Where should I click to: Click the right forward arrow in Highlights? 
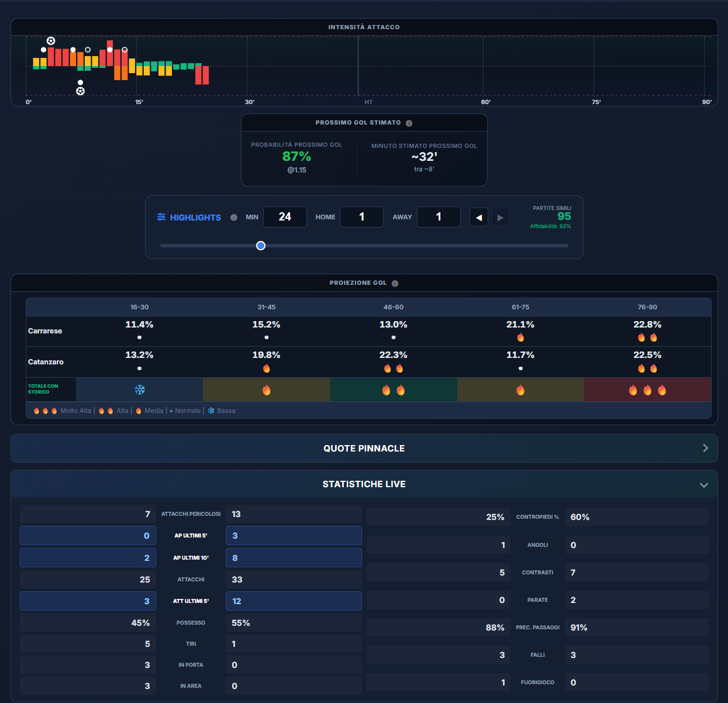pos(500,217)
